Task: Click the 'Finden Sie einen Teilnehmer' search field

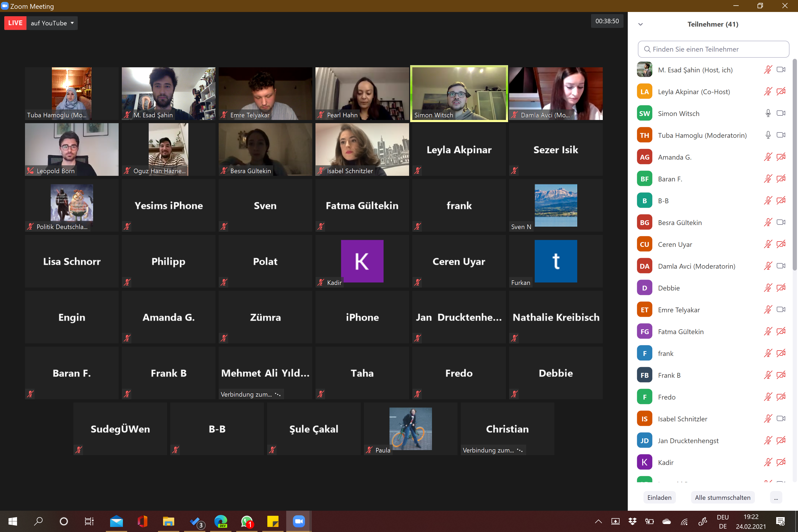Action: pyautogui.click(x=713, y=49)
